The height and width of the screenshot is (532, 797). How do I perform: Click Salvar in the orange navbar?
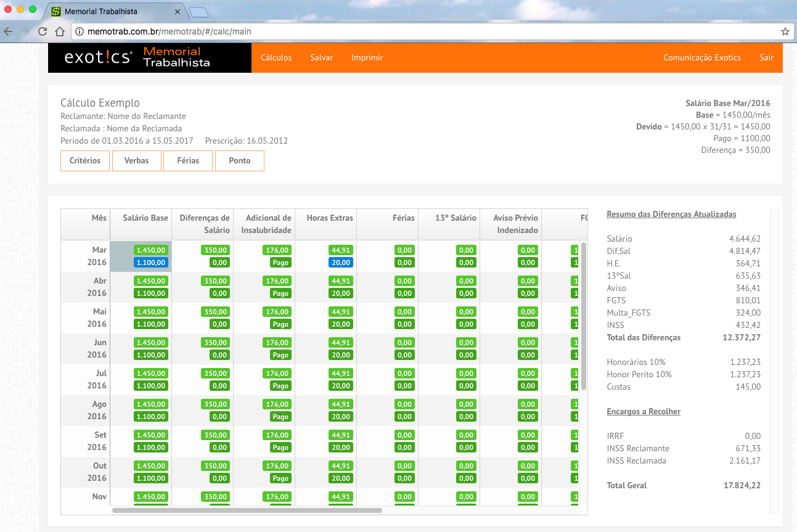[x=321, y=57]
